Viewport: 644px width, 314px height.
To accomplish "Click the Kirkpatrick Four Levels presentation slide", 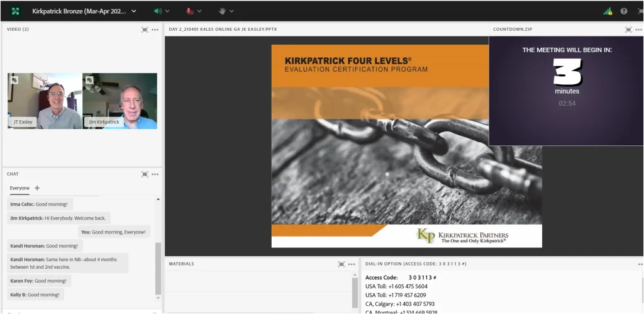I will click(407, 146).
